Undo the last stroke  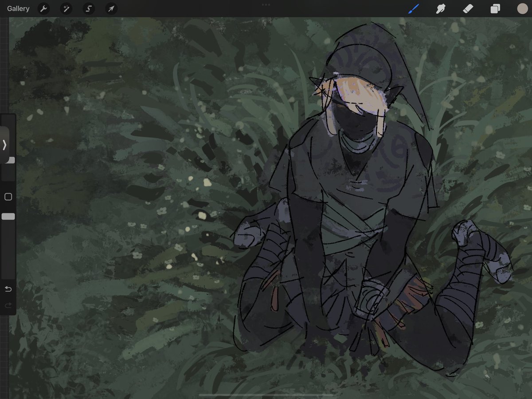tap(8, 289)
